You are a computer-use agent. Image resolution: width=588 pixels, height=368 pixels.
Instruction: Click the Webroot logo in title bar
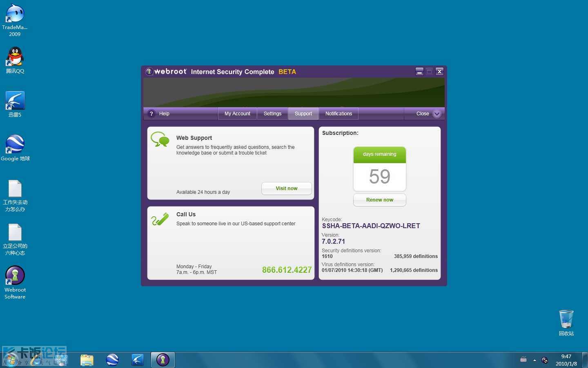(x=149, y=72)
